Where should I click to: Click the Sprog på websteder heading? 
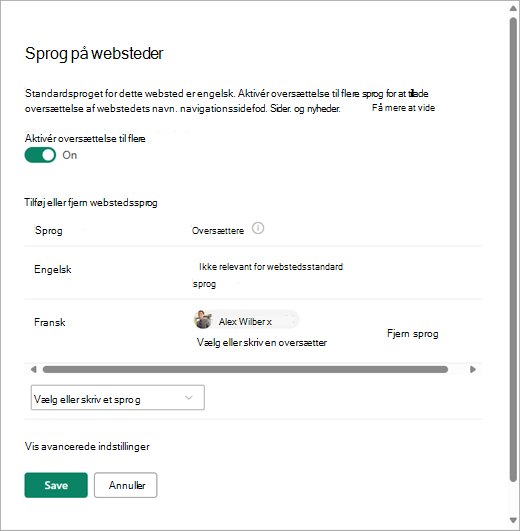[94, 54]
